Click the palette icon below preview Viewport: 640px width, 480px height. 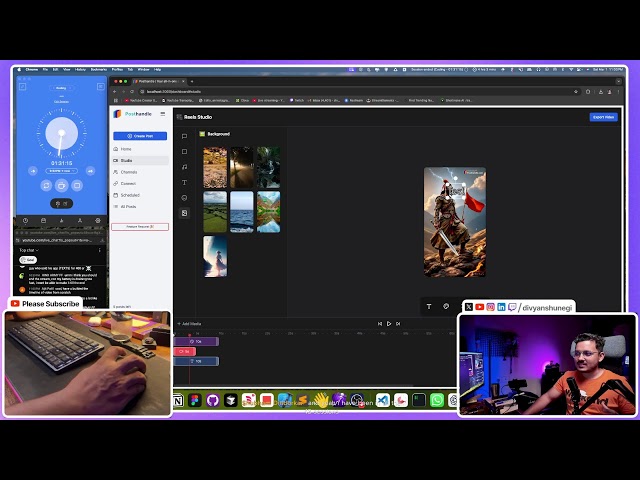click(446, 307)
